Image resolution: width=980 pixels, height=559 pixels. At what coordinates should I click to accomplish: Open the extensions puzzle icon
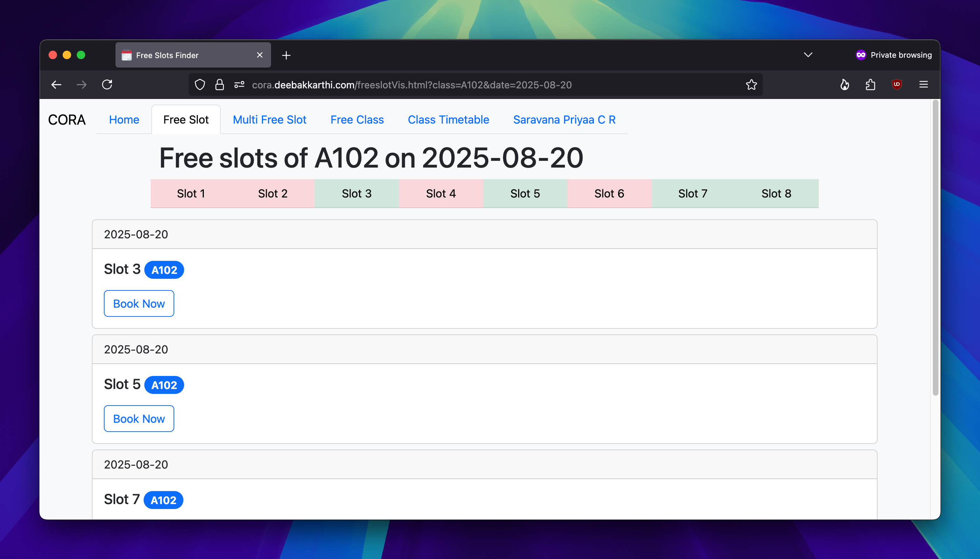(870, 84)
